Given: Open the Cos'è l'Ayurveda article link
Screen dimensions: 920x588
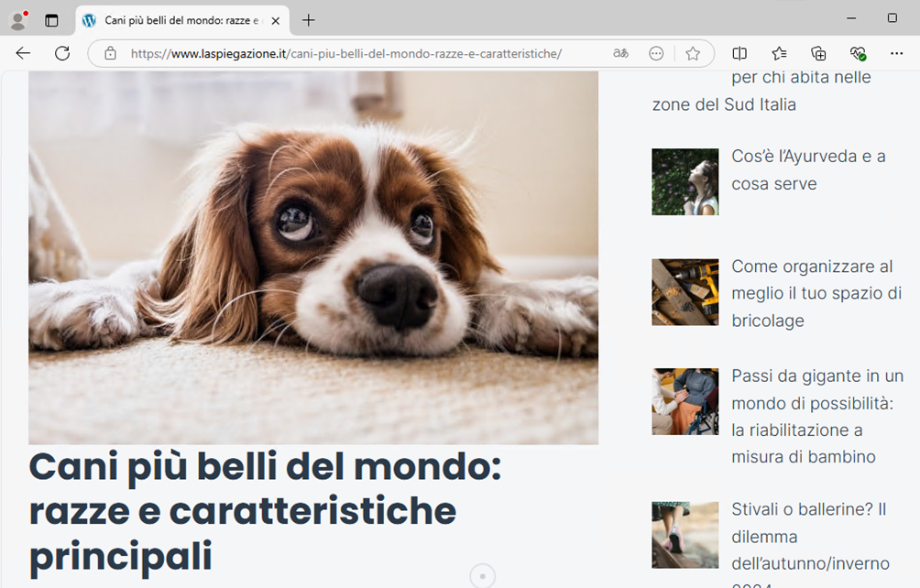Looking at the screenshot, I should [808, 169].
